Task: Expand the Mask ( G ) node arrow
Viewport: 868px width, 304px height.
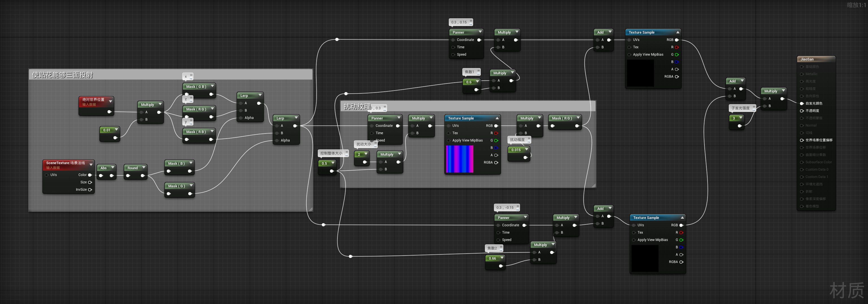Action: point(191,186)
